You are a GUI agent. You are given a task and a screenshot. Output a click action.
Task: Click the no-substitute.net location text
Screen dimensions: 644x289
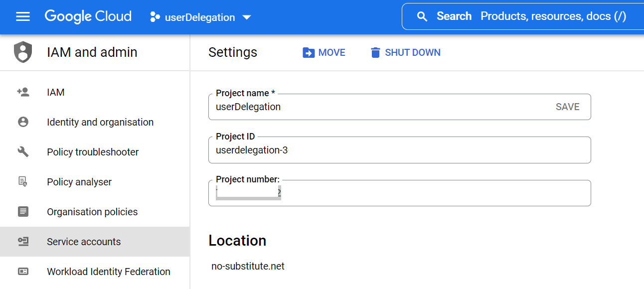click(248, 266)
